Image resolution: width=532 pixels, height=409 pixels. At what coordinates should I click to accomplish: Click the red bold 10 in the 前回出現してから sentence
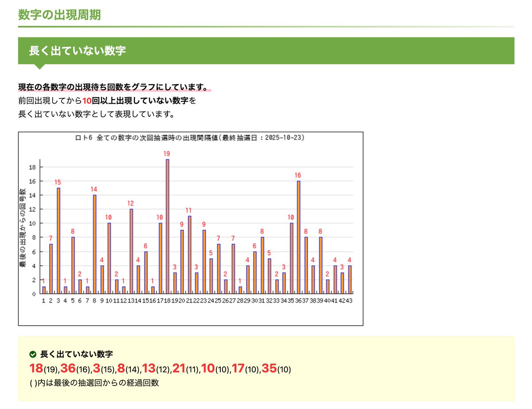click(x=86, y=101)
